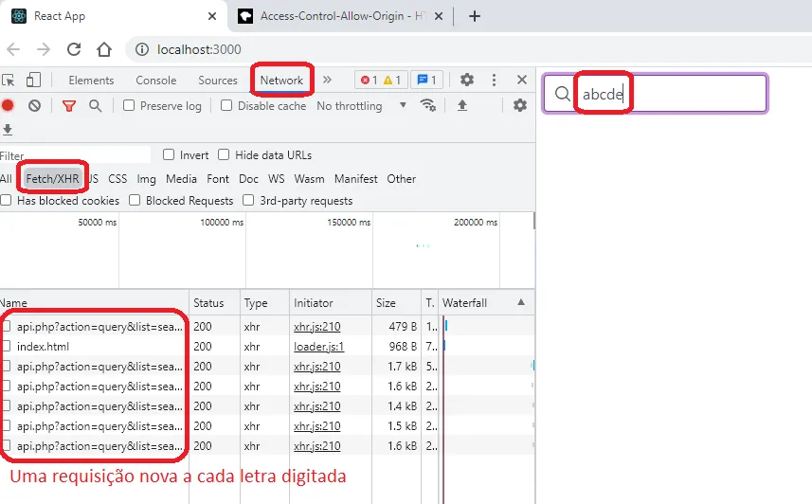Toggle the network filter funnel icon

coord(69,106)
